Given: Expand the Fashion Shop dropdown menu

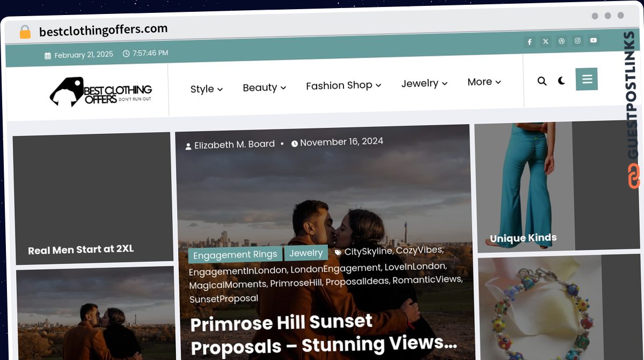Looking at the screenshot, I should pos(343,85).
